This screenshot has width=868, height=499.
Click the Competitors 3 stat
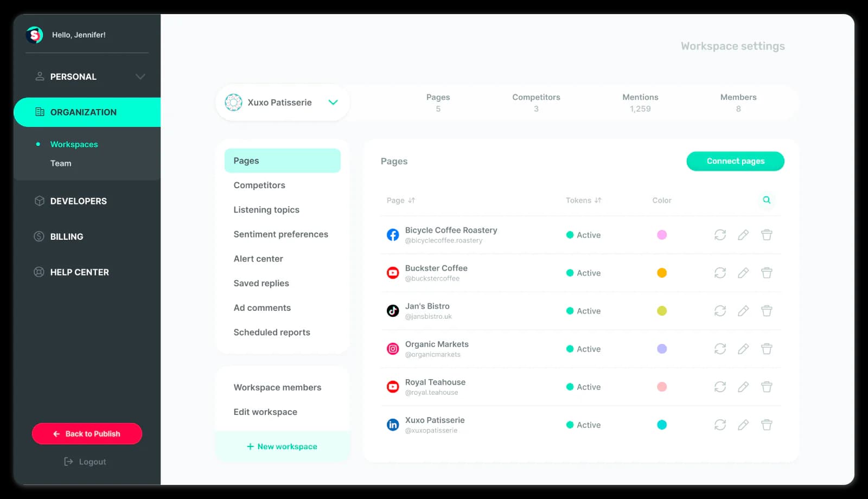(536, 103)
